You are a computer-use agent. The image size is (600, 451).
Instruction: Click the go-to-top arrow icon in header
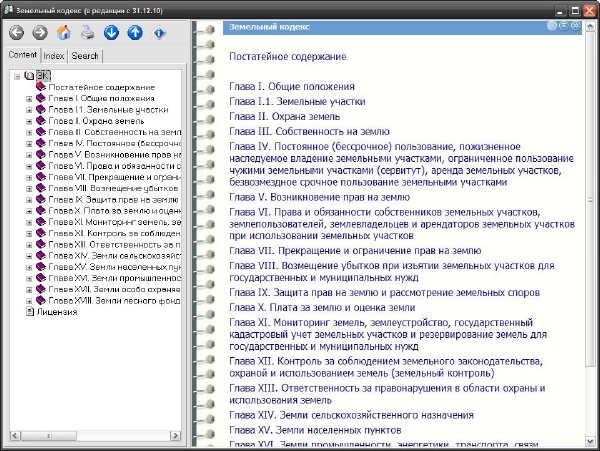(x=565, y=26)
